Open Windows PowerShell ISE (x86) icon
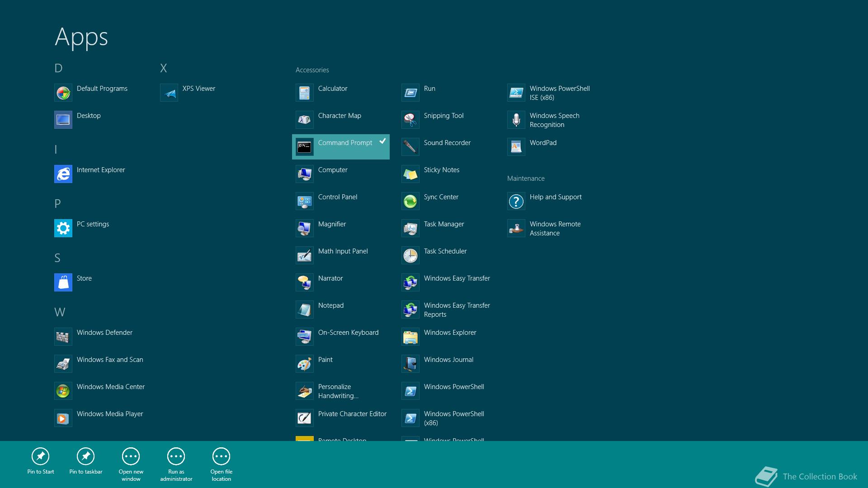Screen dimensions: 868x488 pos(516,93)
